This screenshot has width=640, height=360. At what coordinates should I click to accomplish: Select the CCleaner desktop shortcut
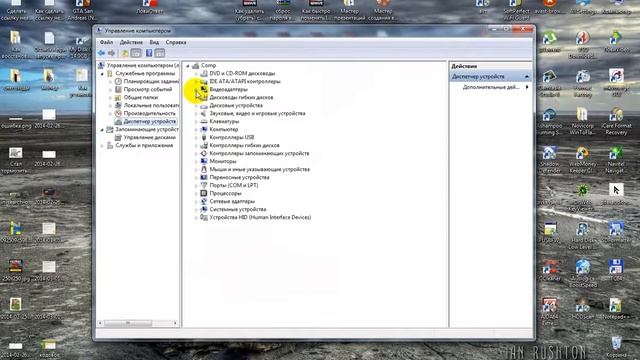[x=550, y=271]
